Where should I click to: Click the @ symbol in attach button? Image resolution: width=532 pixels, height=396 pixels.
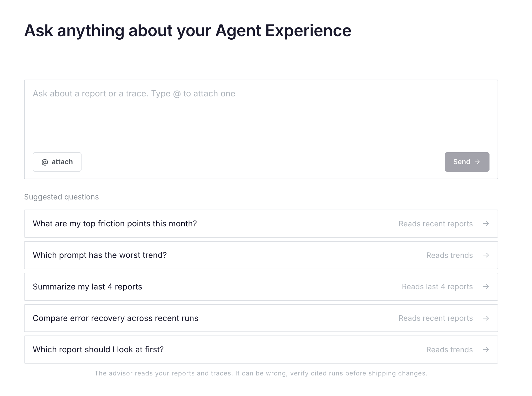45,162
